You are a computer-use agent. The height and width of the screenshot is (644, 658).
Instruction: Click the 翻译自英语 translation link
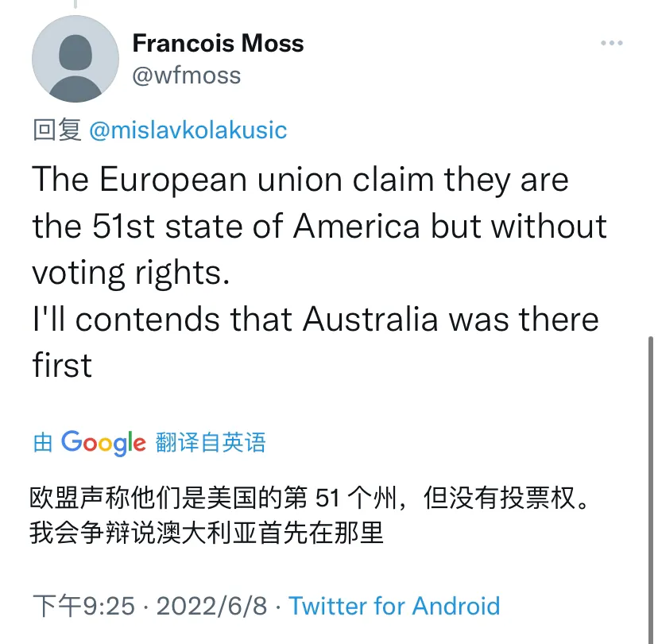pos(211,442)
